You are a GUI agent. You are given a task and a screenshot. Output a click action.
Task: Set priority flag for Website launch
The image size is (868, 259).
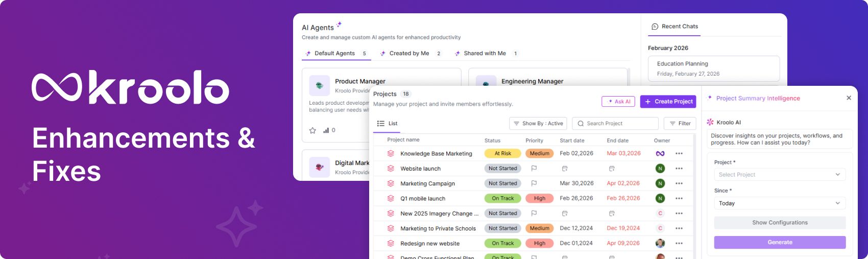pyautogui.click(x=534, y=169)
